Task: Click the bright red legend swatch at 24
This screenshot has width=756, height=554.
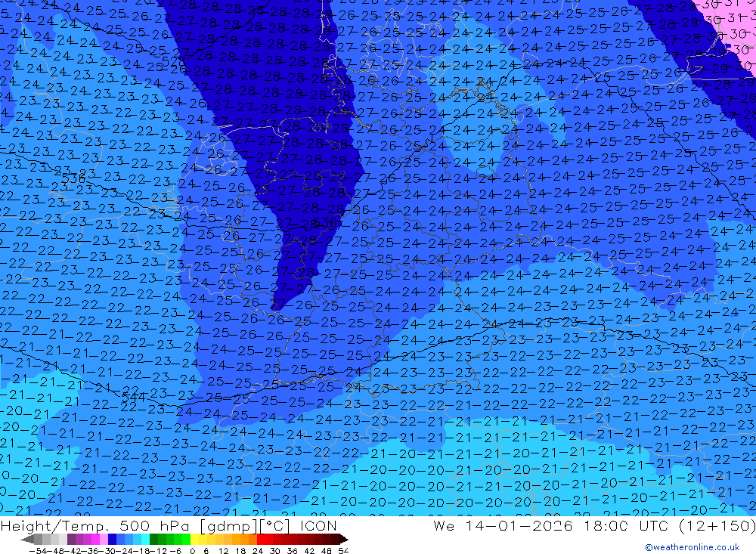Action: pos(261,539)
